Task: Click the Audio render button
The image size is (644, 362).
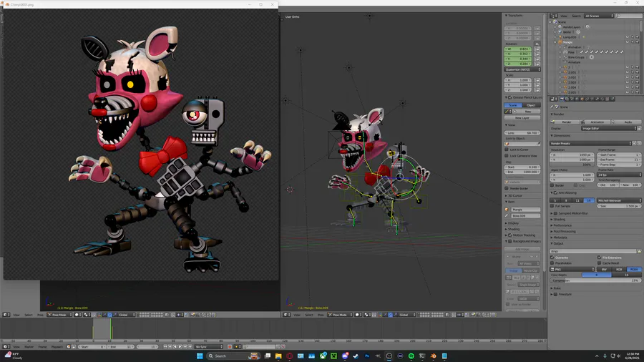Action: click(626, 122)
